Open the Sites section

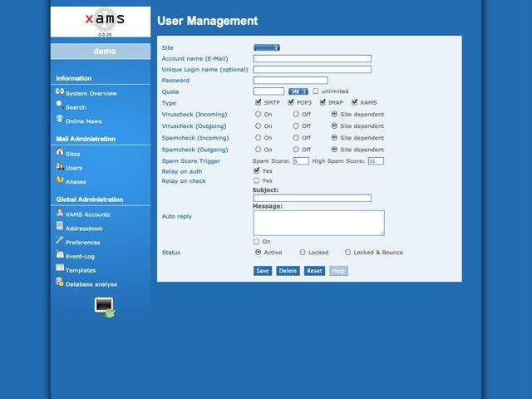pyautogui.click(x=73, y=154)
